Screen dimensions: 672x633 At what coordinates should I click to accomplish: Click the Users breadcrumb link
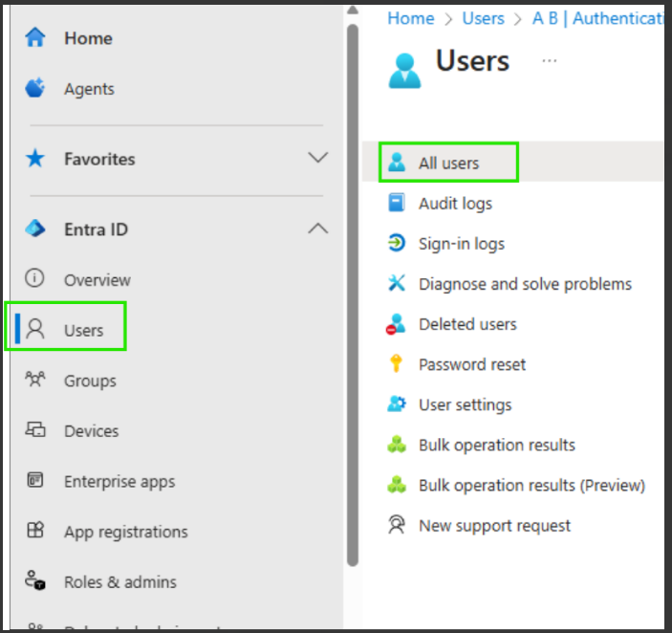(483, 18)
